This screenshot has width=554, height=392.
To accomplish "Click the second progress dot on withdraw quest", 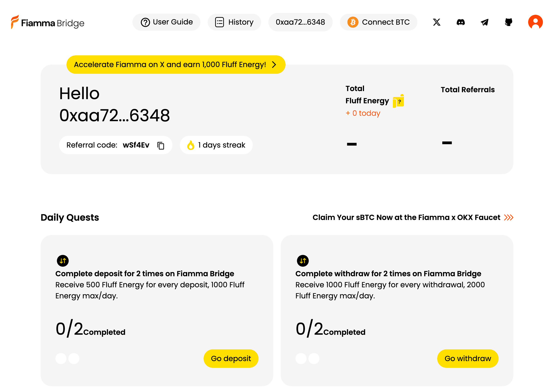I will tap(314, 358).
